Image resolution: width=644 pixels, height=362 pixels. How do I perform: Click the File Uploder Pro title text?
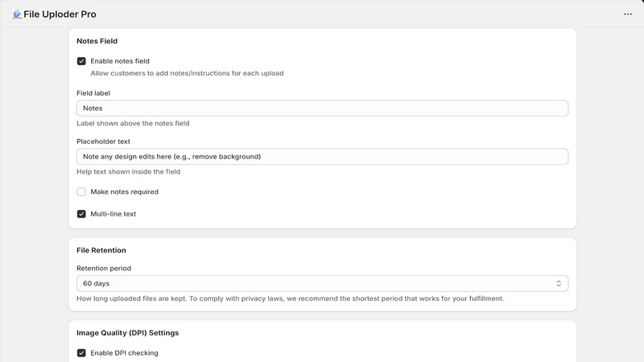60,14
